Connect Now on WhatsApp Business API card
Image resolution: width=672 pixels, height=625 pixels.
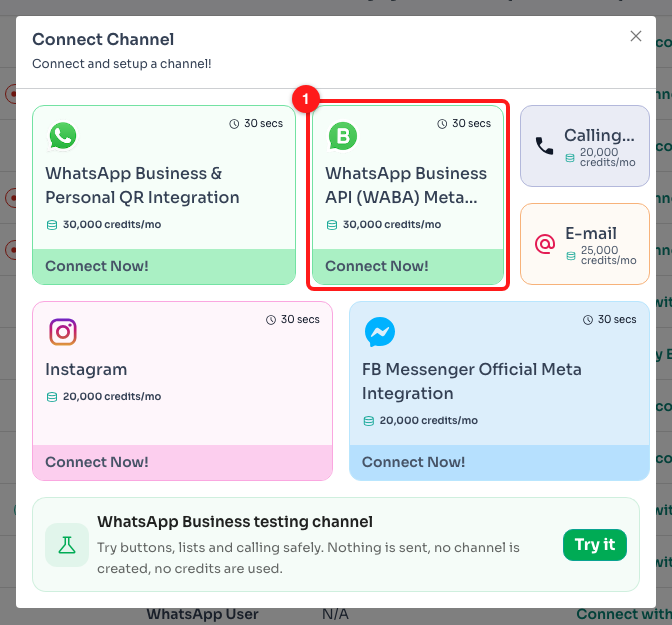point(408,266)
